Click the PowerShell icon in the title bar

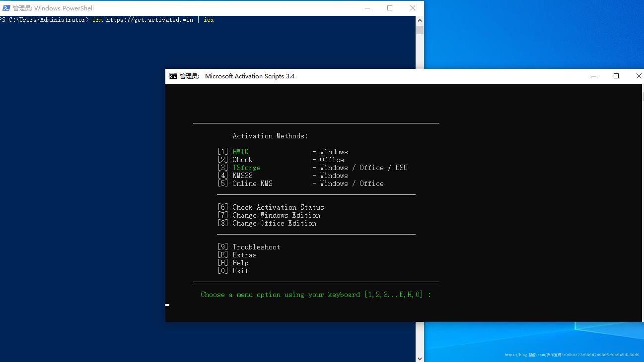point(6,8)
